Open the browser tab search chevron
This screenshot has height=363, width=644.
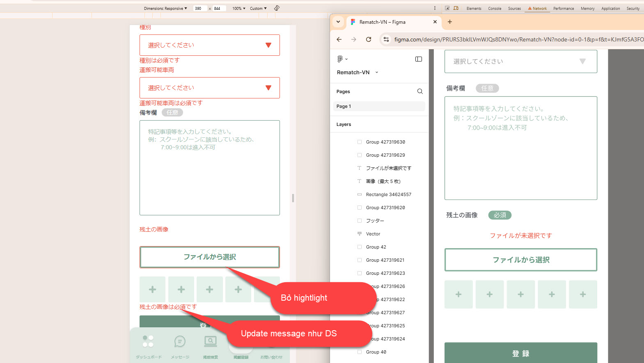click(x=338, y=22)
